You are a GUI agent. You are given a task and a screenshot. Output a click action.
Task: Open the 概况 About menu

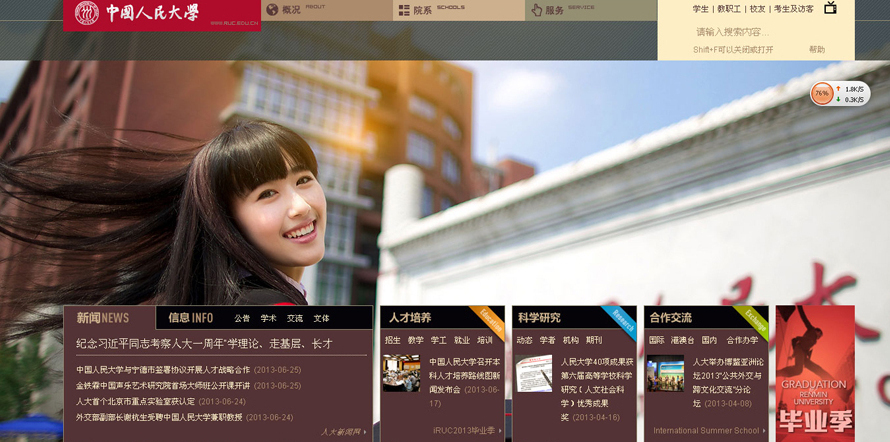coord(292,10)
